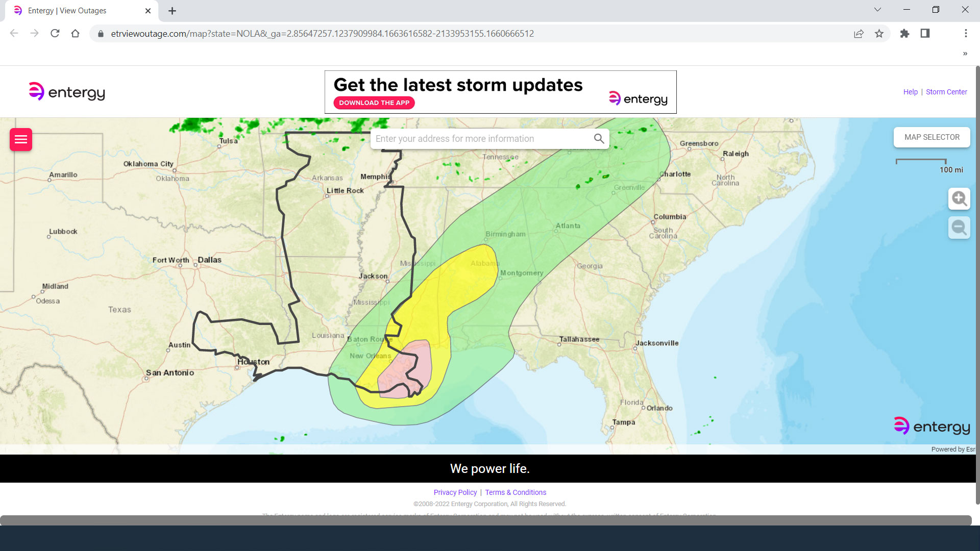
Task: Go back to previous page
Action: 14,33
